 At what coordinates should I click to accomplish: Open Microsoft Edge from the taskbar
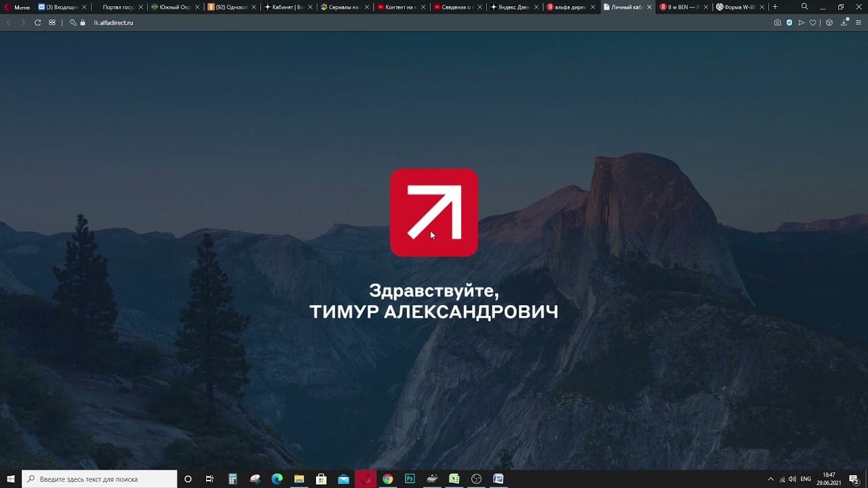point(277,479)
